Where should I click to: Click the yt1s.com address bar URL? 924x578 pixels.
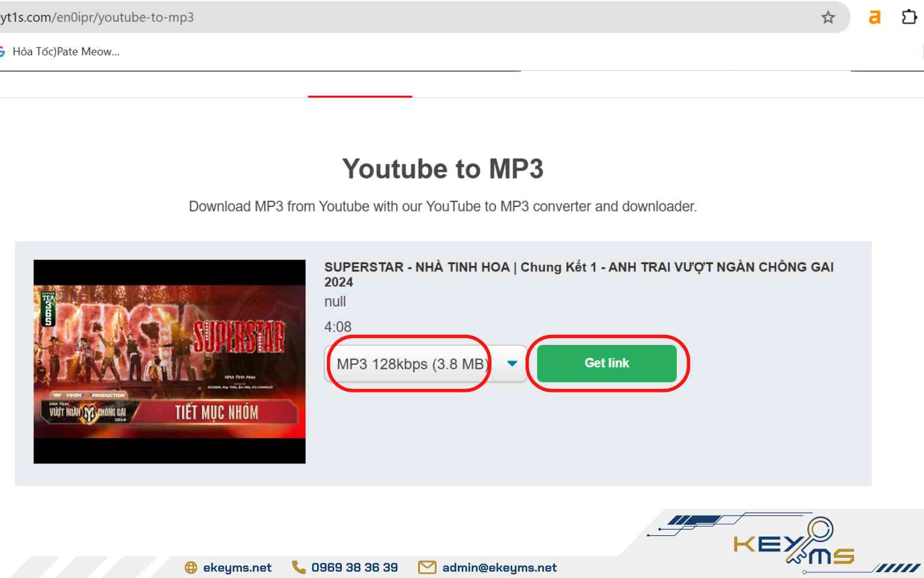click(x=97, y=17)
